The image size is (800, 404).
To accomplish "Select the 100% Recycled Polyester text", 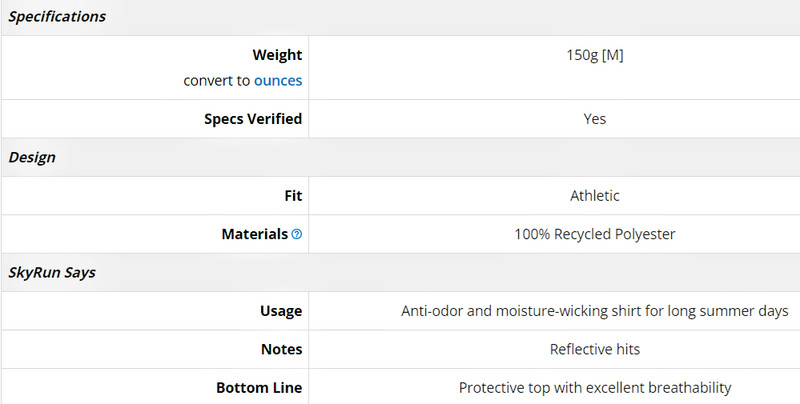I will [x=595, y=234].
